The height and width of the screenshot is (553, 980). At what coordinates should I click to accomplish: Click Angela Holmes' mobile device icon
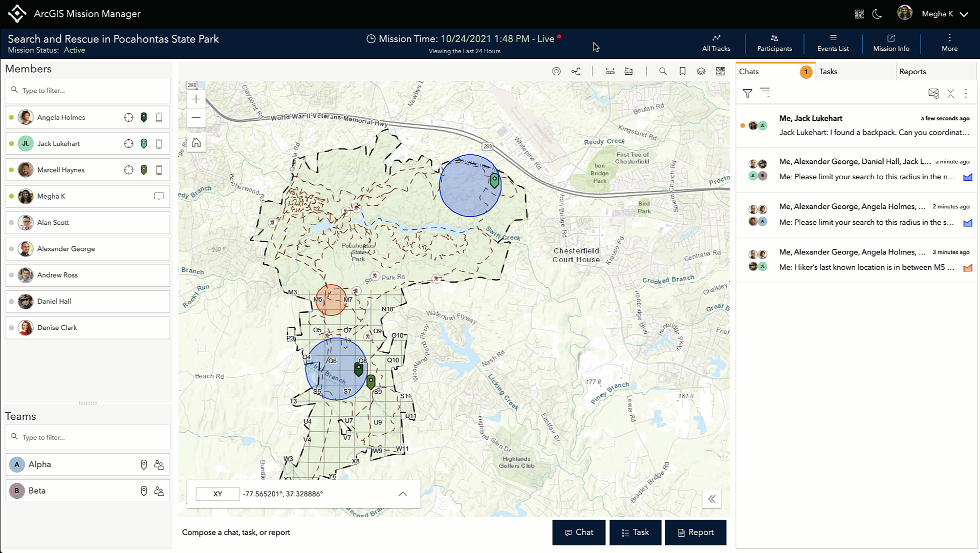click(159, 117)
